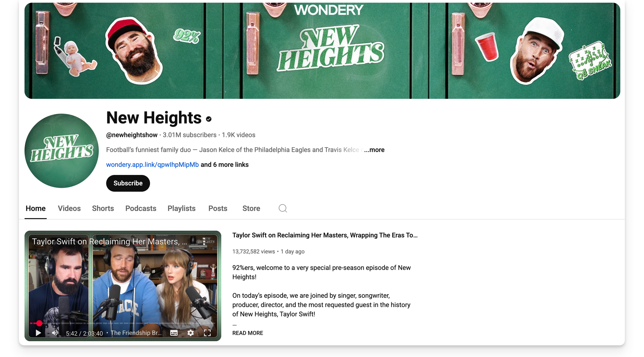Expand video description with READ MORE
The image size is (644, 357).
click(x=248, y=333)
